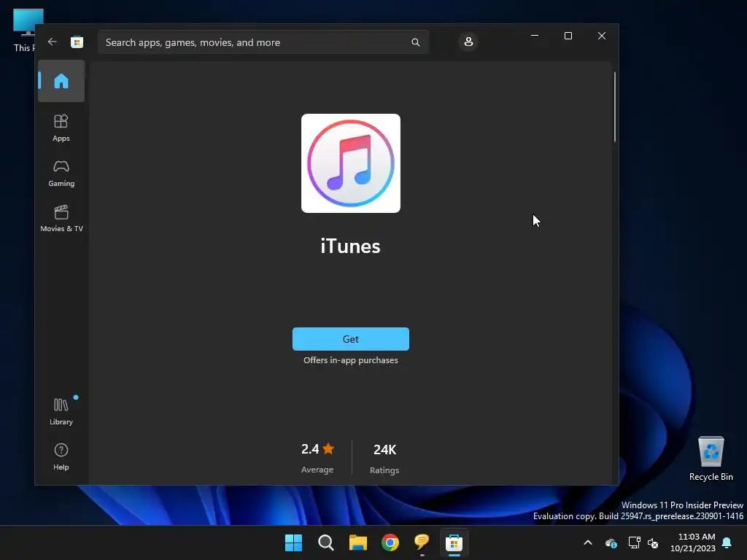Click the Microsoft Store logo icon
This screenshot has height=560, width=747.
77,42
